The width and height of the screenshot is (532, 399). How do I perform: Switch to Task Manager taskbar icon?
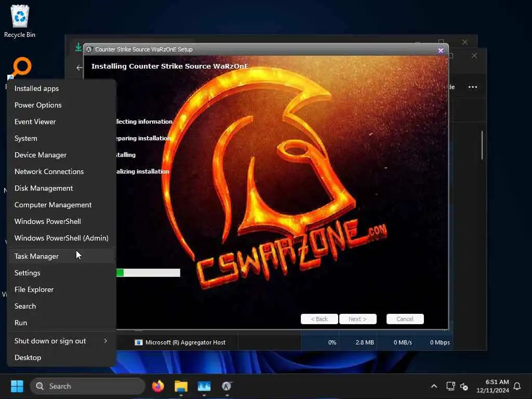[204, 386]
